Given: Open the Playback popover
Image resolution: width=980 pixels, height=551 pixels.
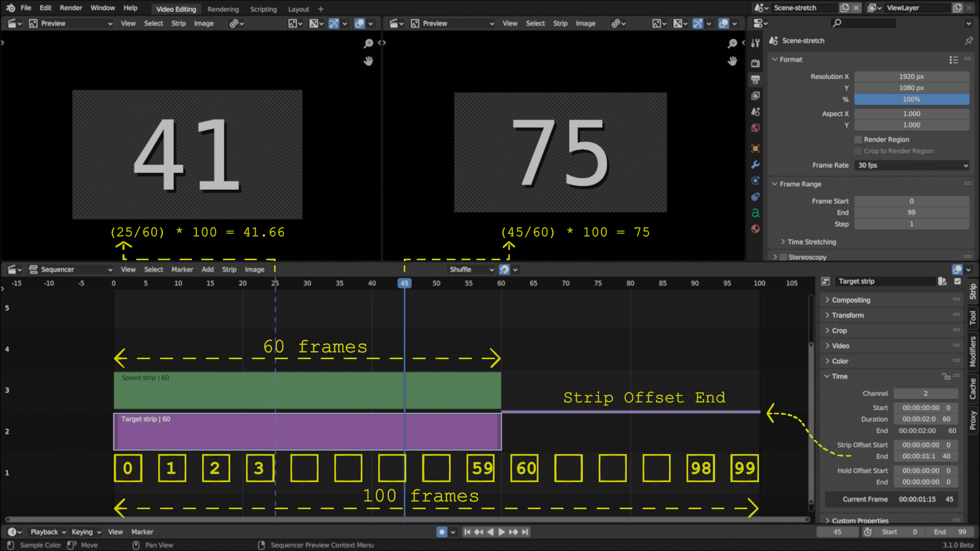Looking at the screenshot, I should tap(48, 532).
